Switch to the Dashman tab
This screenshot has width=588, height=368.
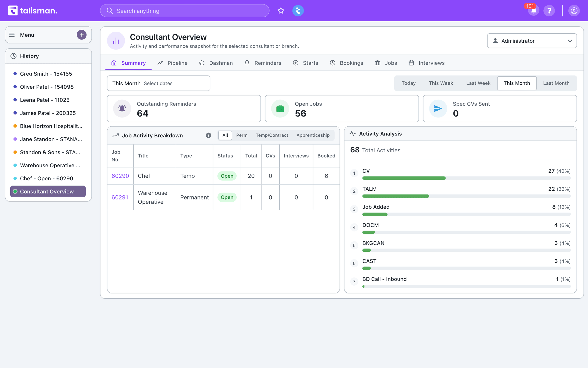[216, 63]
